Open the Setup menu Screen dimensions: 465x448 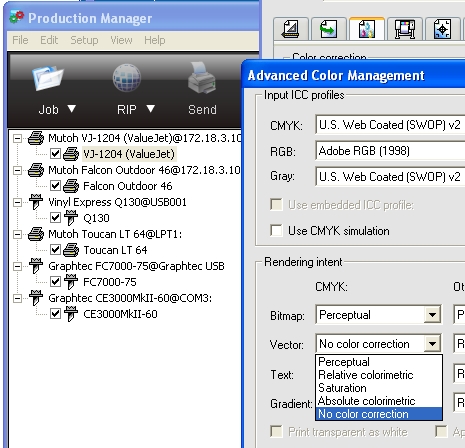pos(84,40)
